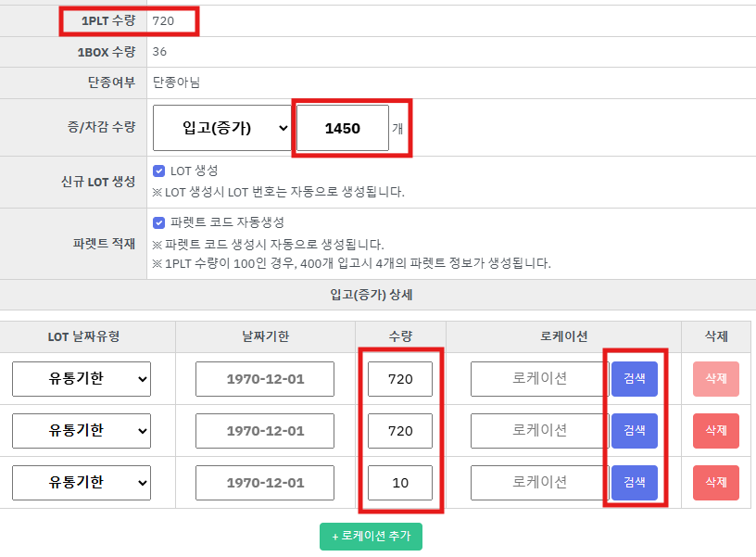The image size is (756, 557).
Task: Remove the third row with 삭제
Action: click(x=716, y=483)
